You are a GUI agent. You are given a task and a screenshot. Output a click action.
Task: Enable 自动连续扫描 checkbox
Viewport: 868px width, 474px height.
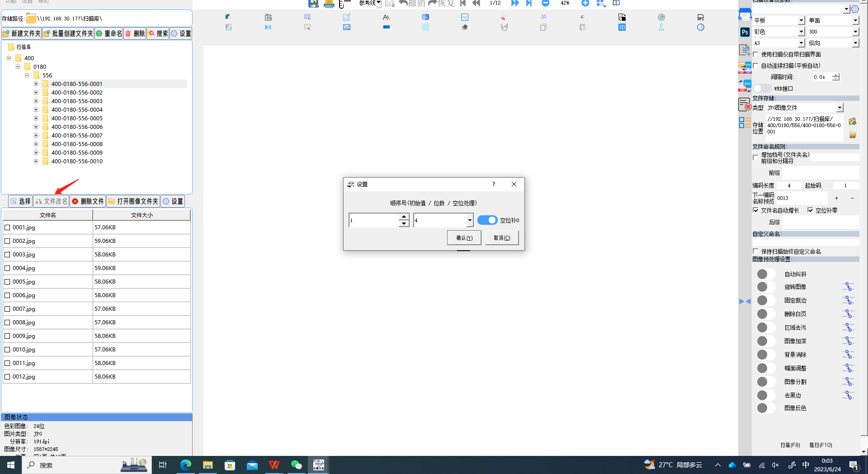coord(755,66)
